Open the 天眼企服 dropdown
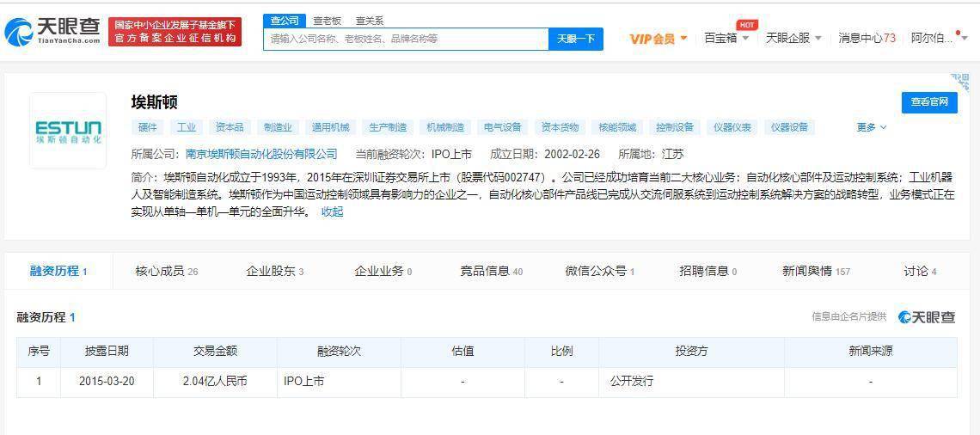The width and height of the screenshot is (980, 435). 793,38
